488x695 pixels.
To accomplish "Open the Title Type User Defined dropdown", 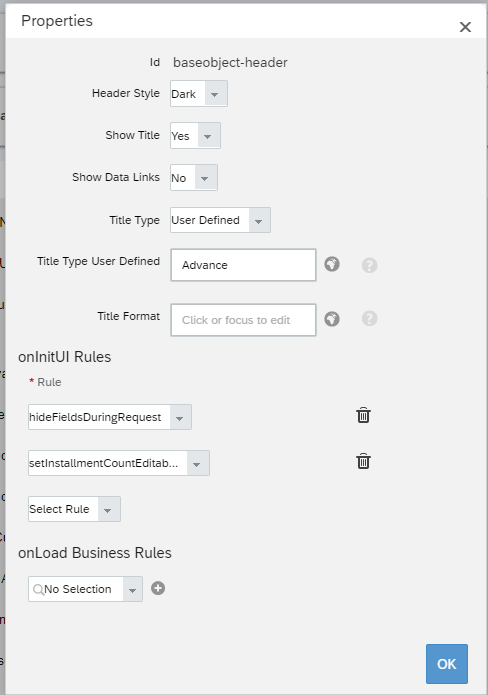I will tap(220, 220).
